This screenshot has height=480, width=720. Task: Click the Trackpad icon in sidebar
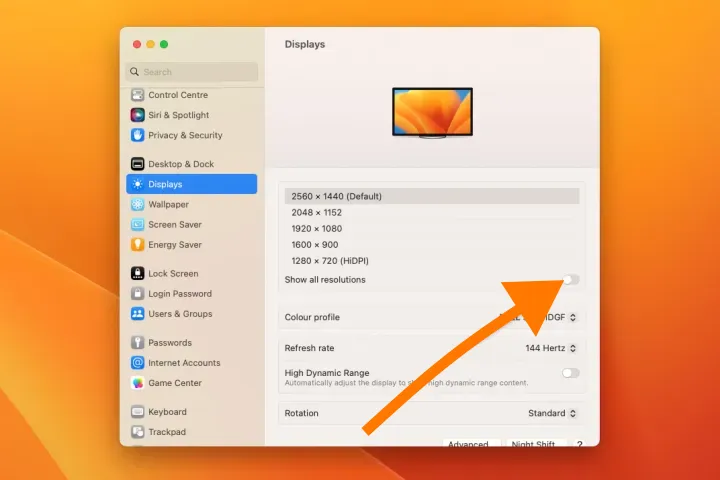pyautogui.click(x=137, y=432)
